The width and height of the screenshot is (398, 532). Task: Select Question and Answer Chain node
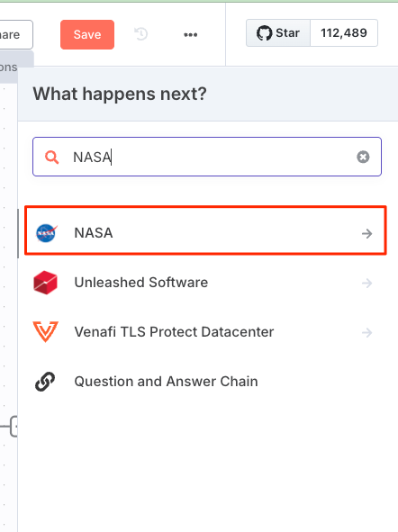point(205,382)
